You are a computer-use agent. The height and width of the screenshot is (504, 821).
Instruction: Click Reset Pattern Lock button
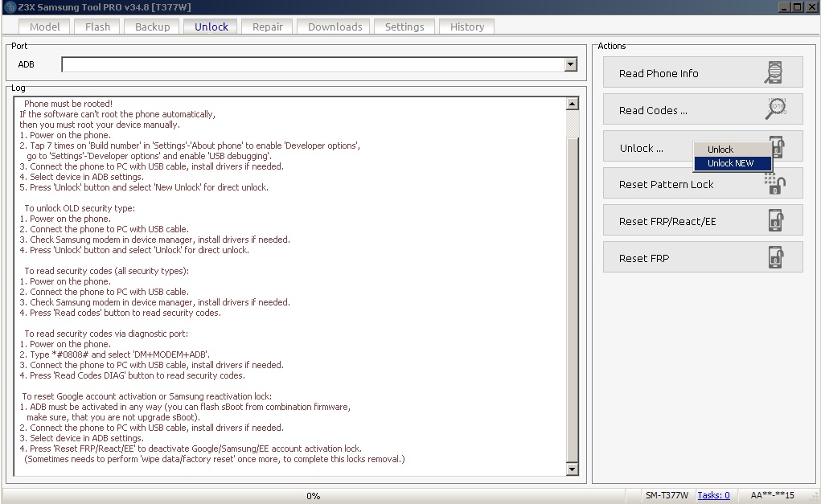point(703,183)
